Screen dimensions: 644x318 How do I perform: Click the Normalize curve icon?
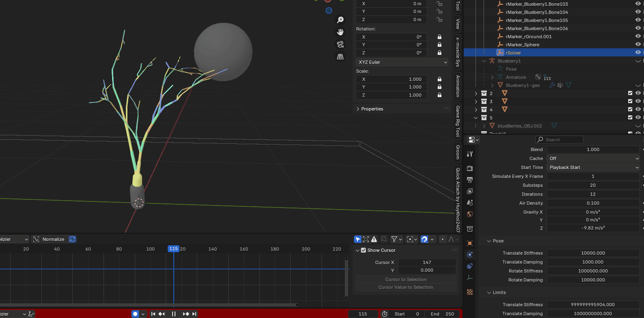tap(36, 239)
